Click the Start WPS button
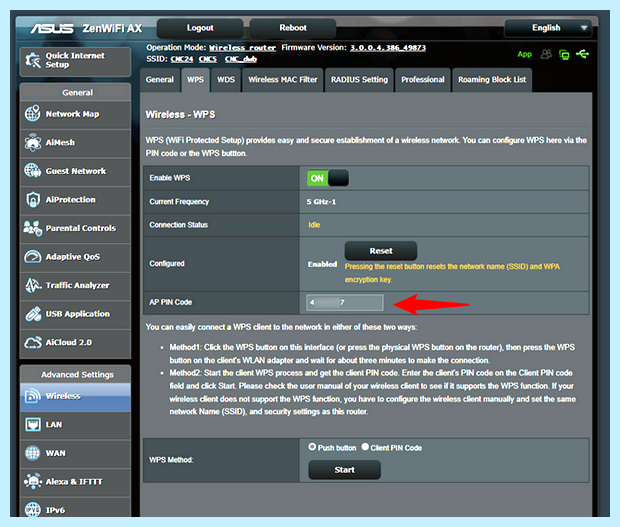 click(344, 470)
